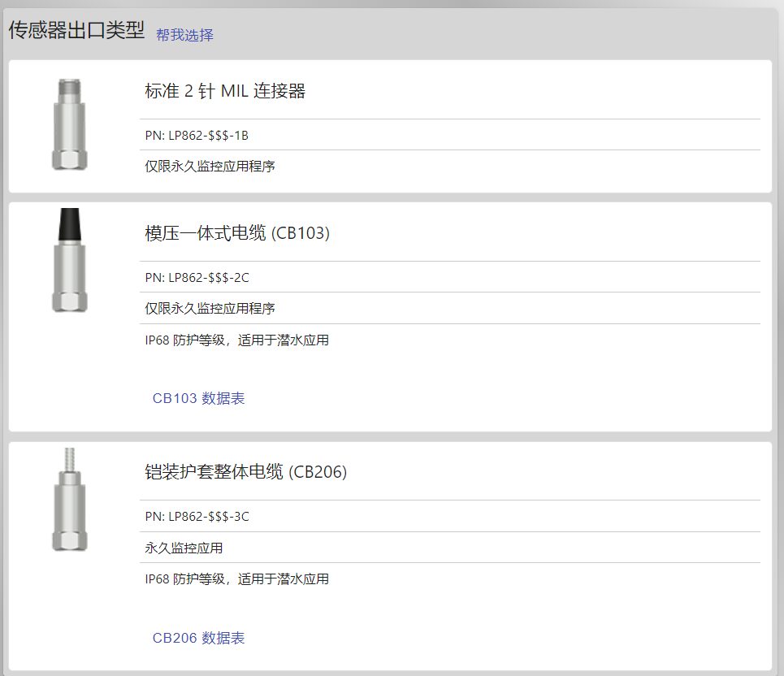This screenshot has height=676, width=784.
Task: Click part number PN: LP862-$$$-3C
Action: tap(197, 517)
